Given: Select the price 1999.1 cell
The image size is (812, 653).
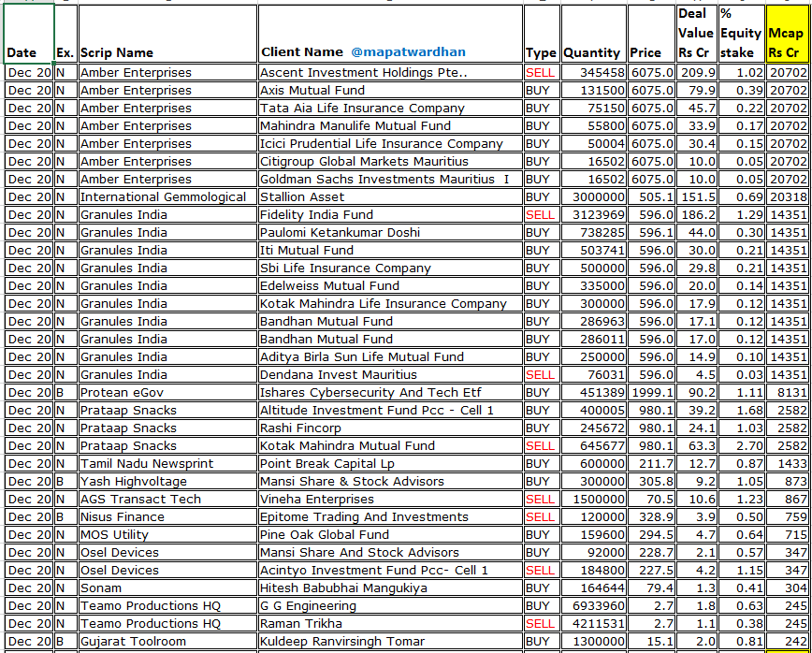Looking at the screenshot, I should pos(651,393).
